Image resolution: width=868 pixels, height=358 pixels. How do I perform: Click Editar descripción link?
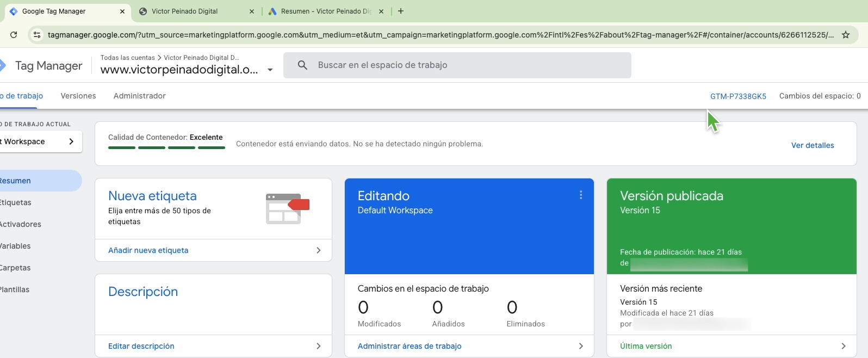click(x=141, y=346)
